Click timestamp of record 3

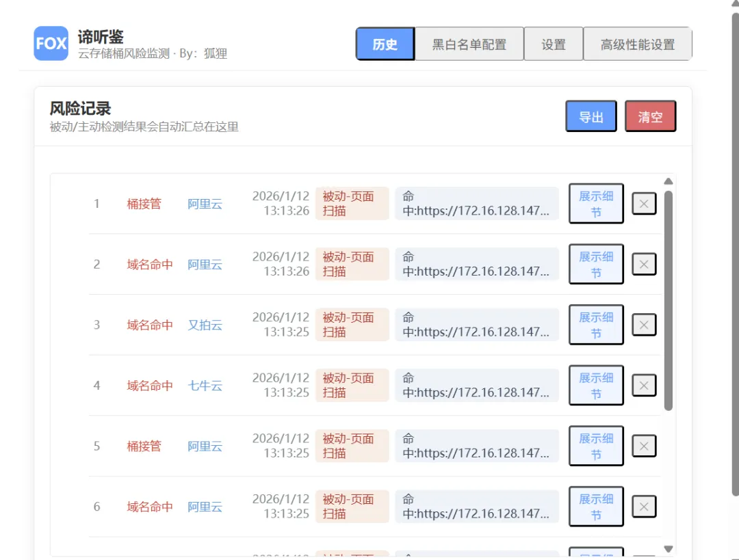pos(281,325)
